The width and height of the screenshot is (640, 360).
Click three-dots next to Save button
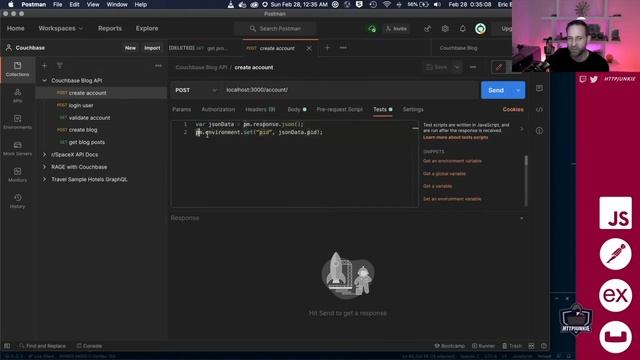click(473, 67)
